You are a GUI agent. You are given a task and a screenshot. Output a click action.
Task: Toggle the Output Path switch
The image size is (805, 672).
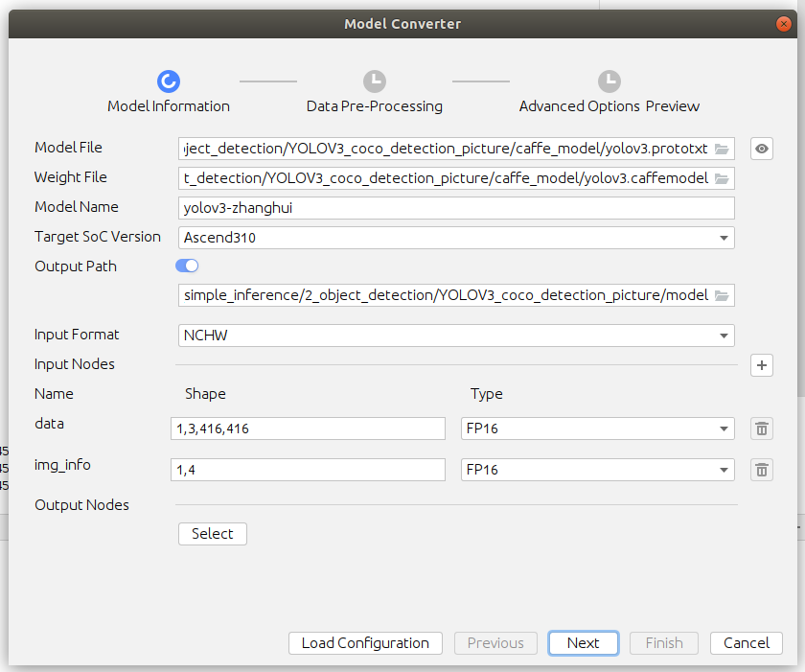pyautogui.click(x=187, y=266)
